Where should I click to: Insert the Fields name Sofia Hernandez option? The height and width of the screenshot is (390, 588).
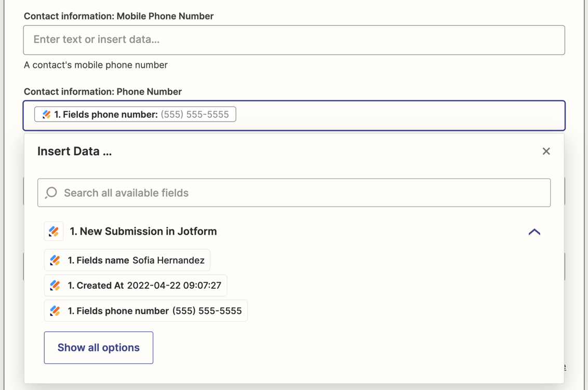(127, 260)
